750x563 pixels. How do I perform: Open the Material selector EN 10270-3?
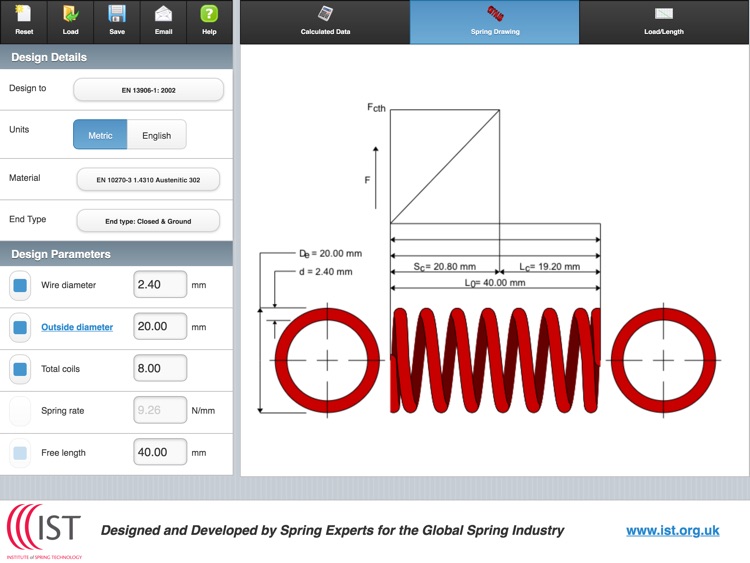[x=148, y=180]
